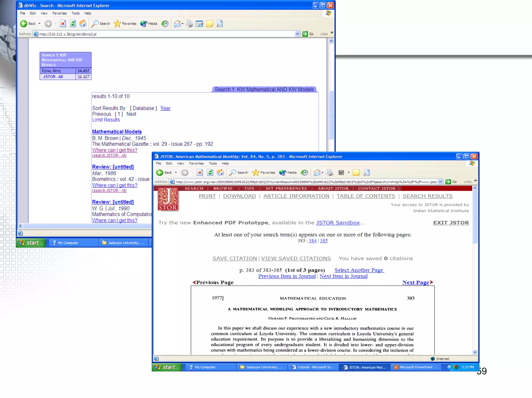Viewport: 532px width, 398px height.
Task: Click the Mathematical Models result link
Action: [x=117, y=132]
